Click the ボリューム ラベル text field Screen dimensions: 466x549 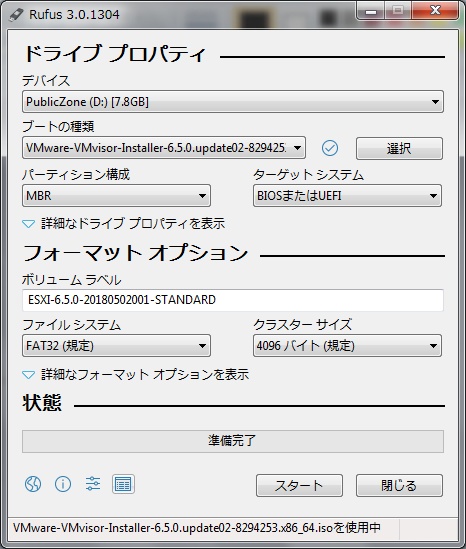(x=233, y=300)
